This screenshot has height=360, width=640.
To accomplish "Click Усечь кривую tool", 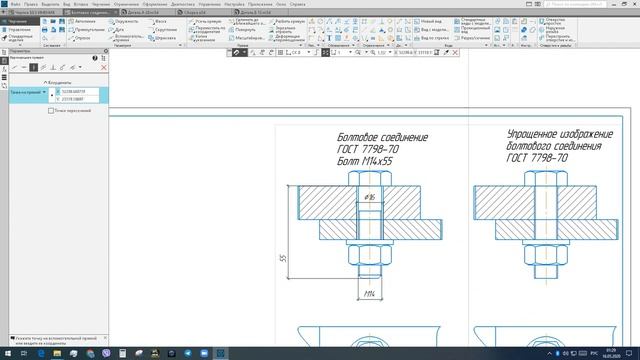I will tap(205, 21).
